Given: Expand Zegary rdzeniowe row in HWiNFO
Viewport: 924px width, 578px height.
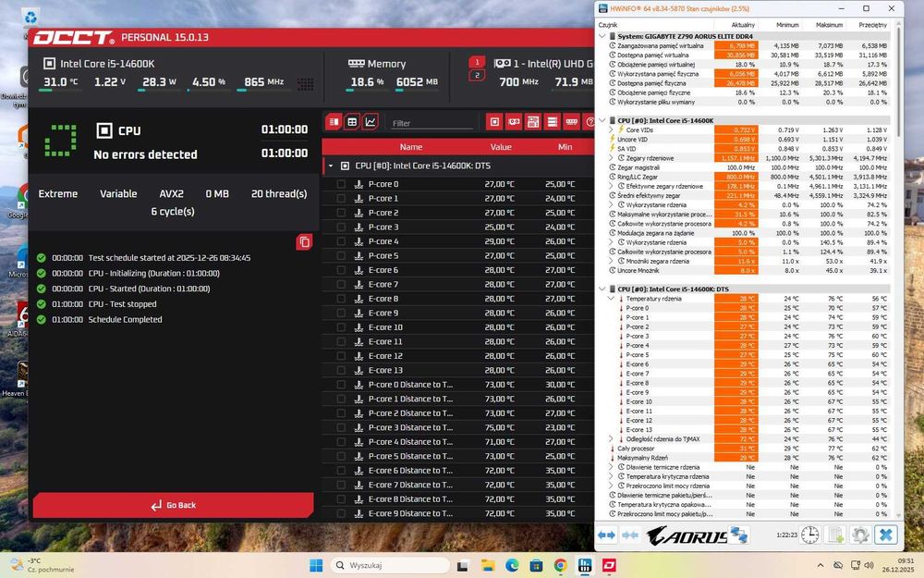Looking at the screenshot, I should coord(611,158).
